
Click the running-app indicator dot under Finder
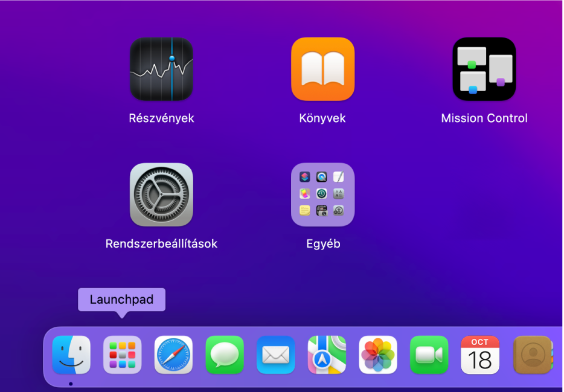click(x=71, y=383)
